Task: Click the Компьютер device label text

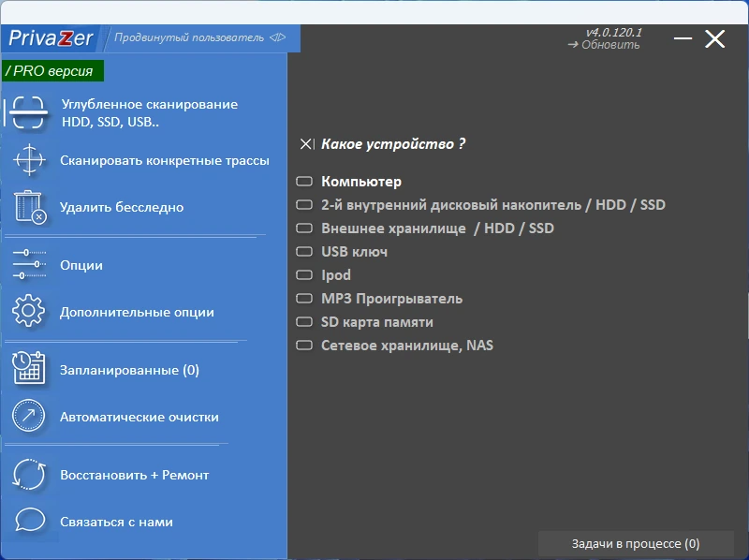Action: (x=361, y=182)
